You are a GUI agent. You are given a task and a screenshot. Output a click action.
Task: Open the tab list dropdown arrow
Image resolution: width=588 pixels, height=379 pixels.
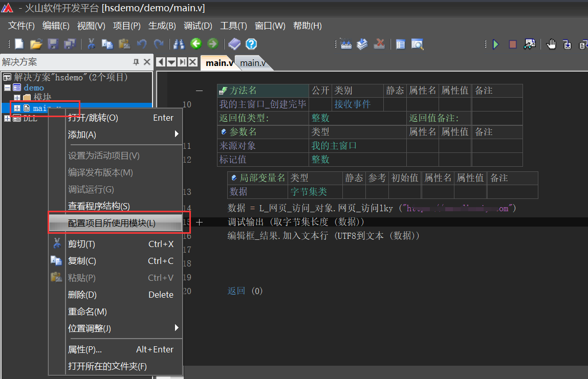tap(171, 62)
